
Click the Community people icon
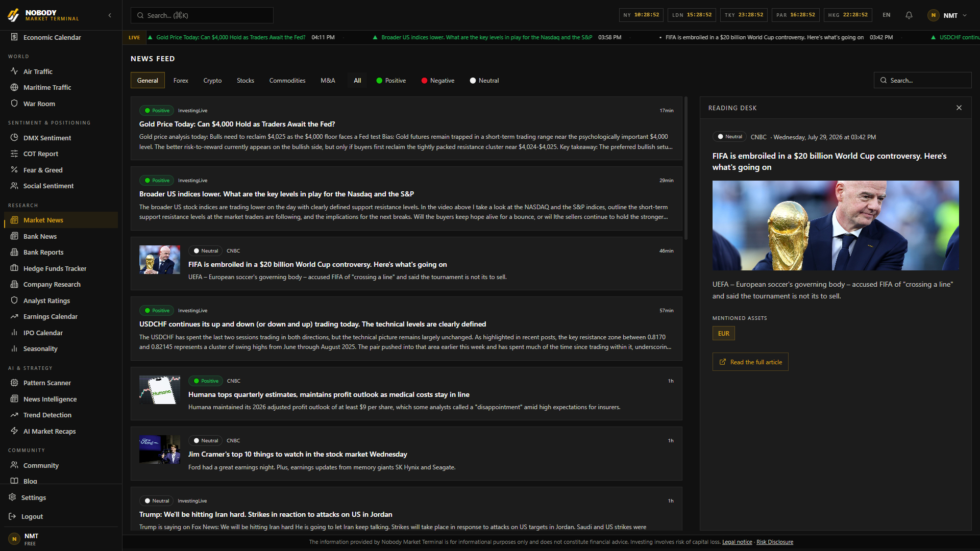tap(14, 465)
